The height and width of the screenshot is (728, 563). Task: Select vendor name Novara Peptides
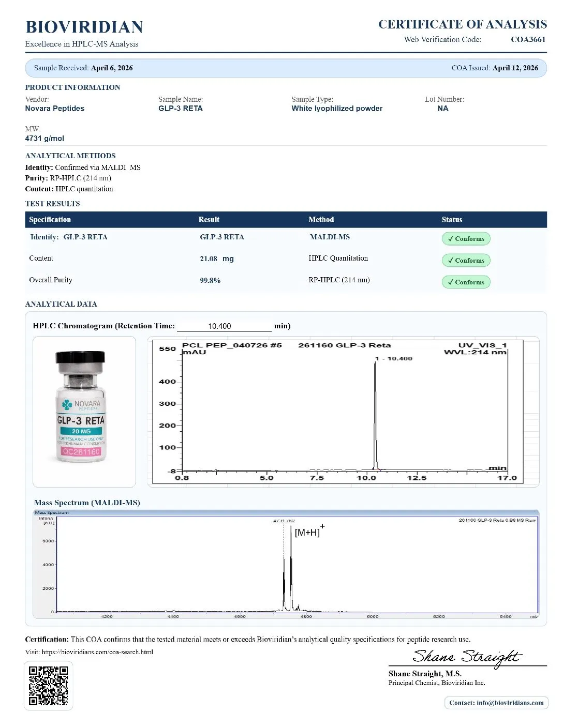(x=55, y=109)
